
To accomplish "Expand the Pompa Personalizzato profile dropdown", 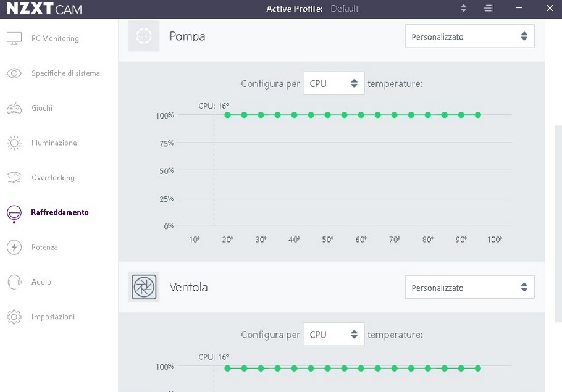I will point(469,36).
